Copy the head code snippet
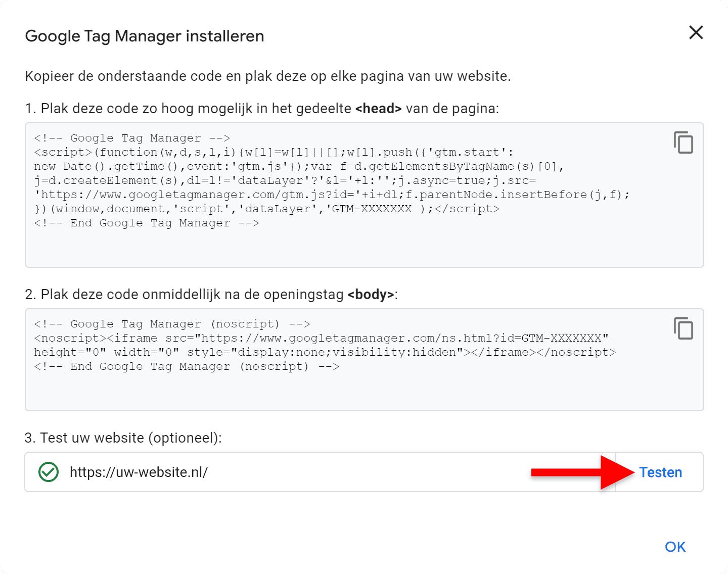 click(684, 142)
